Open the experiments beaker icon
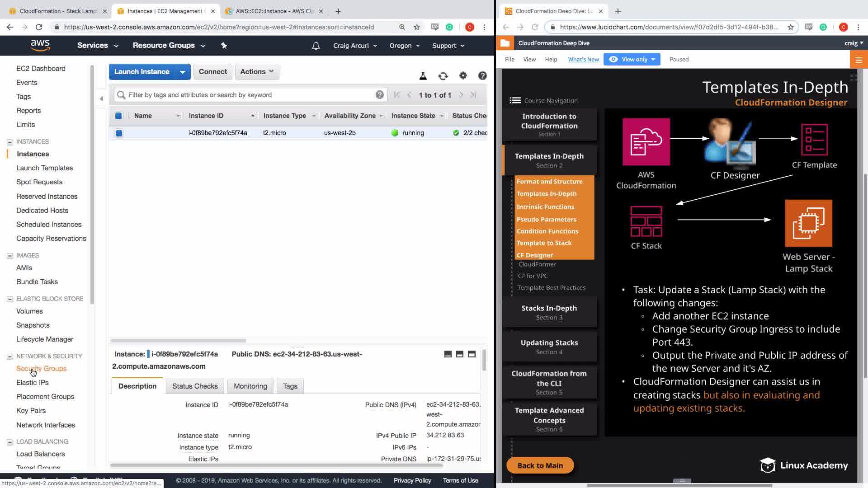Image resolution: width=868 pixels, height=488 pixels. (x=423, y=76)
